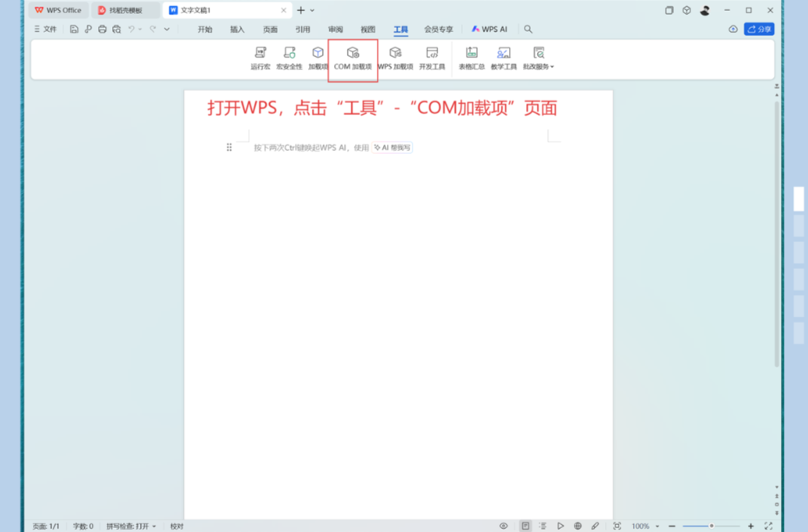Open the 会员专享 tab
The image size is (808, 532).
pyautogui.click(x=438, y=30)
